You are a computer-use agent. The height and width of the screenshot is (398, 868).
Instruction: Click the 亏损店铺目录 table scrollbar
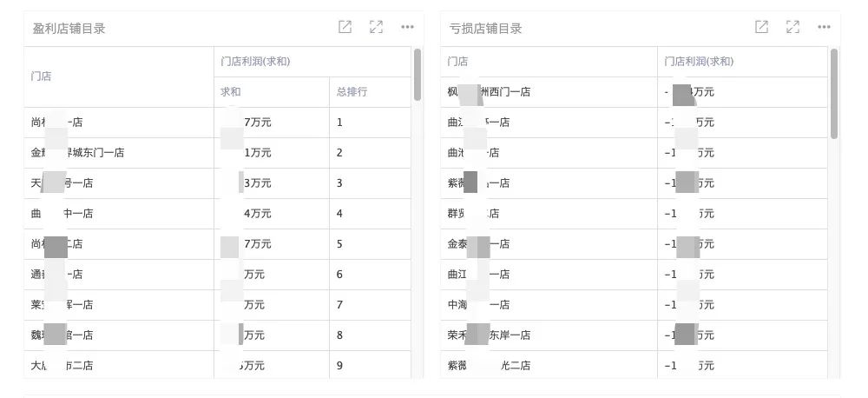click(834, 93)
